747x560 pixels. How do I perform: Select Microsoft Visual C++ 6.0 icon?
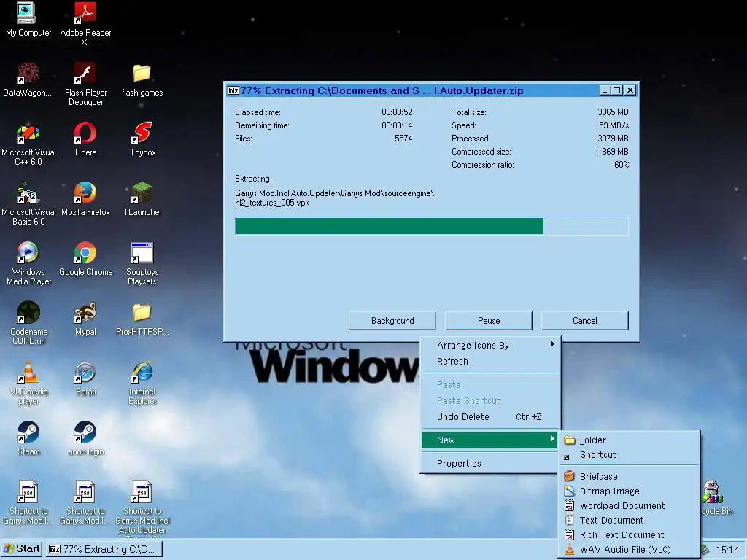28,144
